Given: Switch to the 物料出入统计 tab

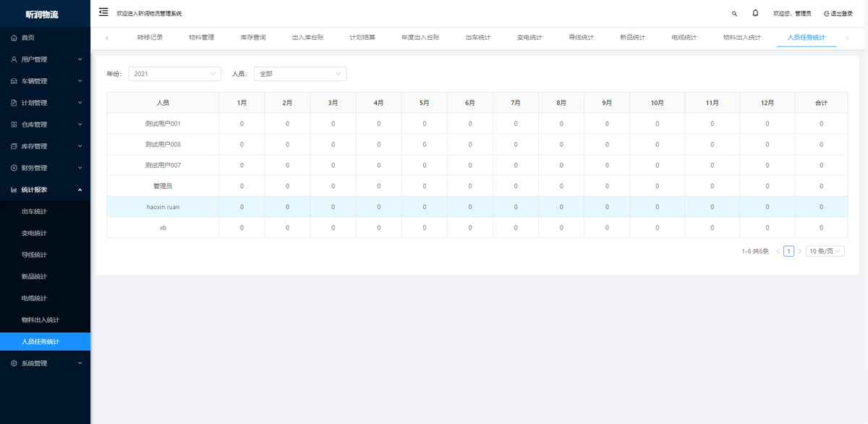Looking at the screenshot, I should 742,37.
